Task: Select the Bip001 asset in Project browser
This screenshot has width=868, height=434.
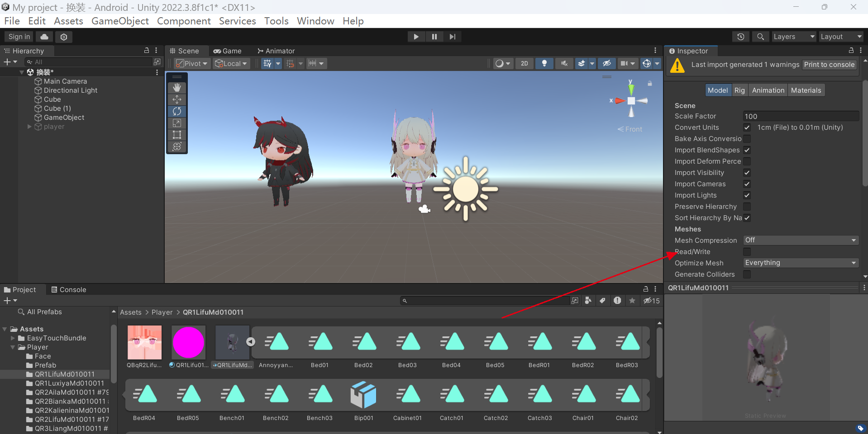Action: 363,394
